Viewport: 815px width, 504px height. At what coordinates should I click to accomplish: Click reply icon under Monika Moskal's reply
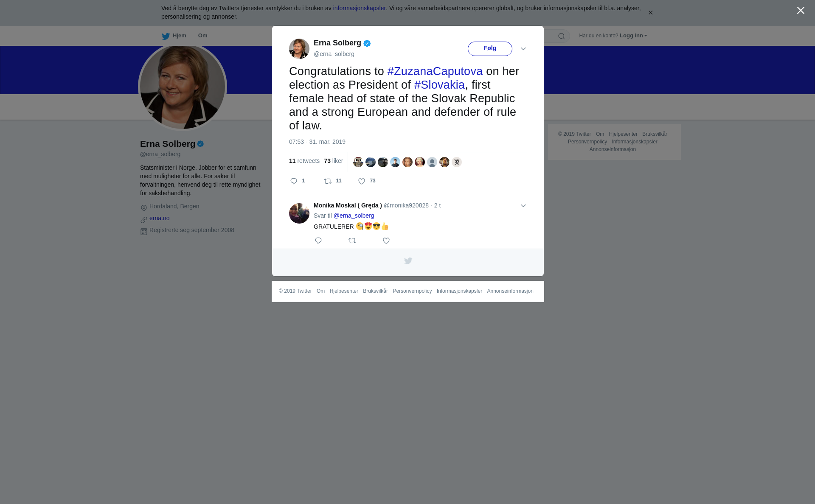(x=318, y=241)
